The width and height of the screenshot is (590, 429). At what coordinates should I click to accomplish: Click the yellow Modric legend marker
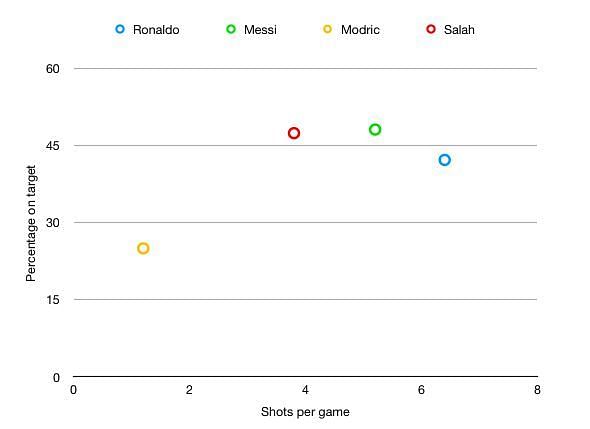coord(328,29)
